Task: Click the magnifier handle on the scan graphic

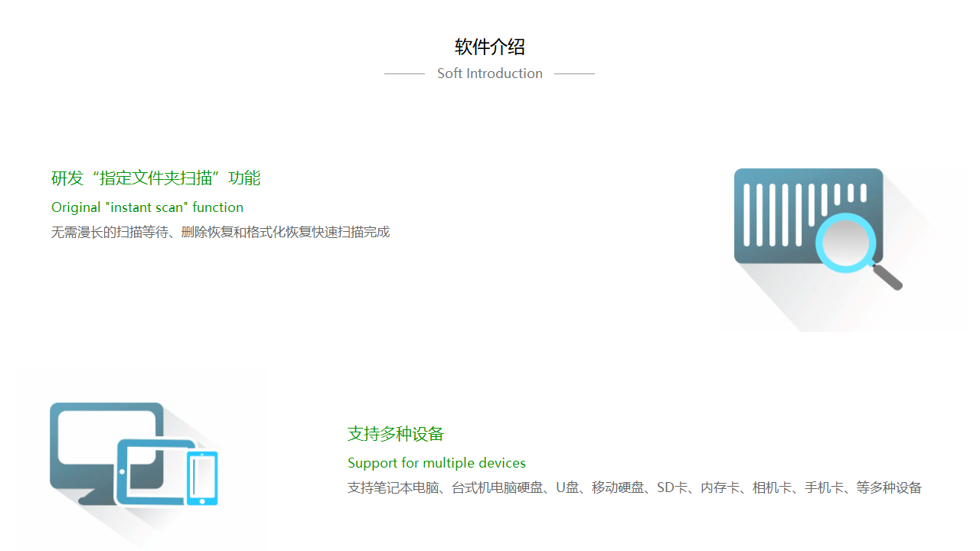Action: (888, 278)
